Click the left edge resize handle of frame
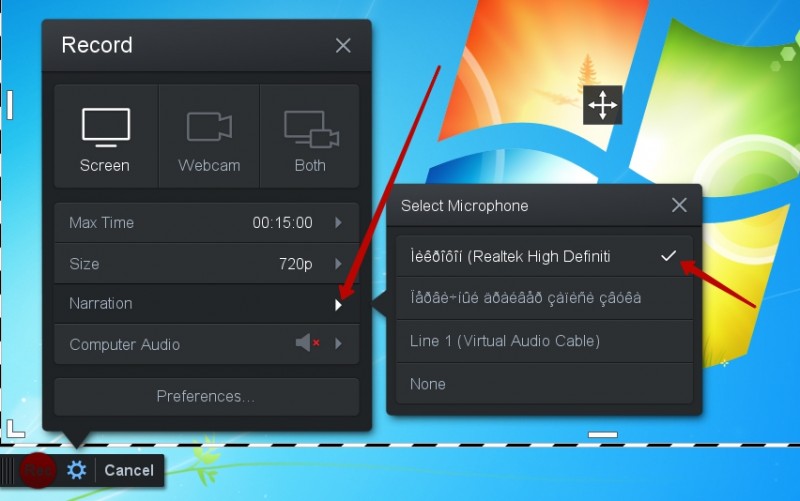The image size is (800, 501). coord(10,105)
